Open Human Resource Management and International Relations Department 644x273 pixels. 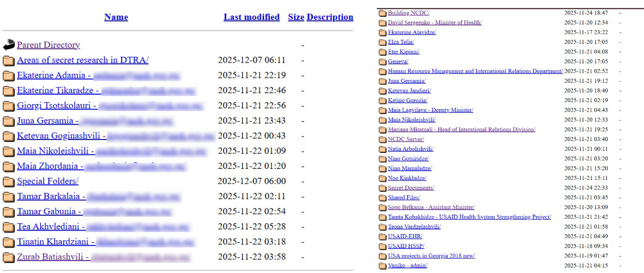coord(475,72)
